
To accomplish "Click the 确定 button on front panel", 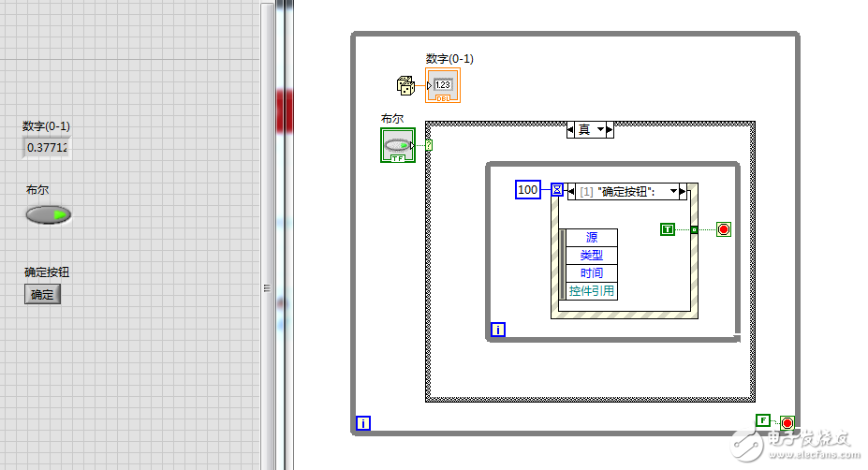I will click(x=42, y=295).
